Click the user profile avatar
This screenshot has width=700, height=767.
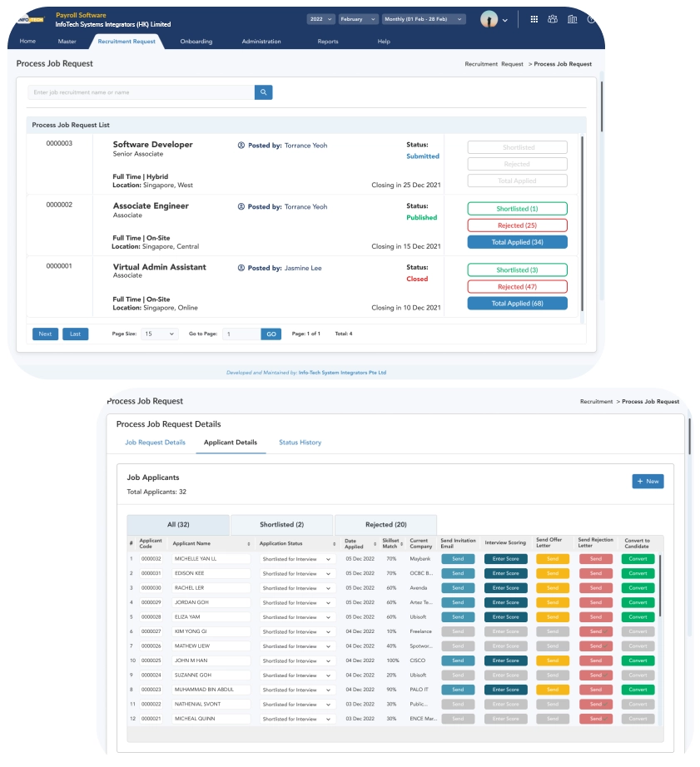(489, 19)
